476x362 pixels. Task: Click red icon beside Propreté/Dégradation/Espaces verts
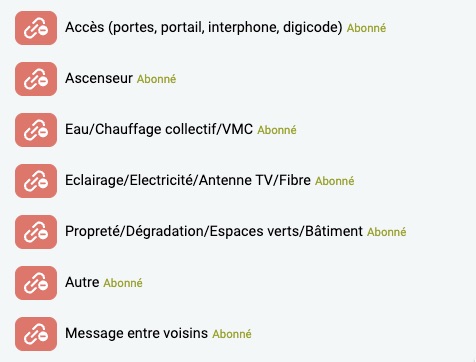(36, 232)
